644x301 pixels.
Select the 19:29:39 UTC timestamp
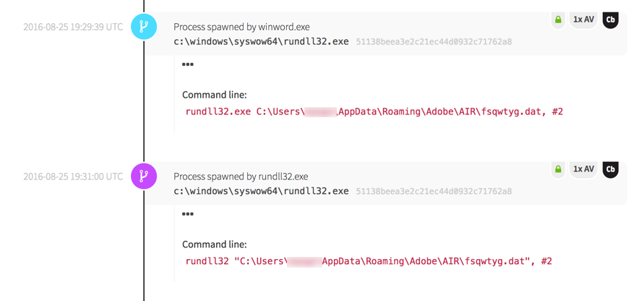(x=73, y=27)
